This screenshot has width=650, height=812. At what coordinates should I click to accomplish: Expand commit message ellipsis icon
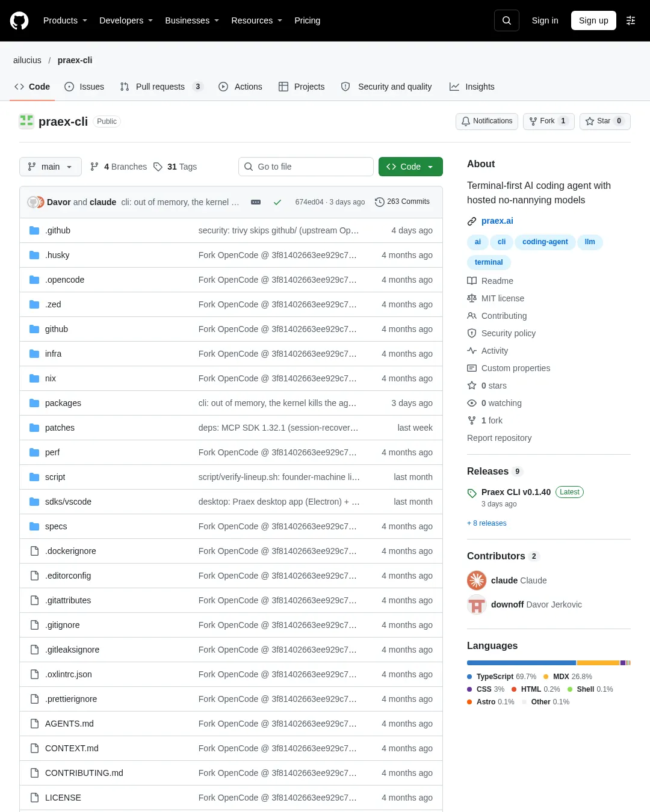click(x=256, y=202)
